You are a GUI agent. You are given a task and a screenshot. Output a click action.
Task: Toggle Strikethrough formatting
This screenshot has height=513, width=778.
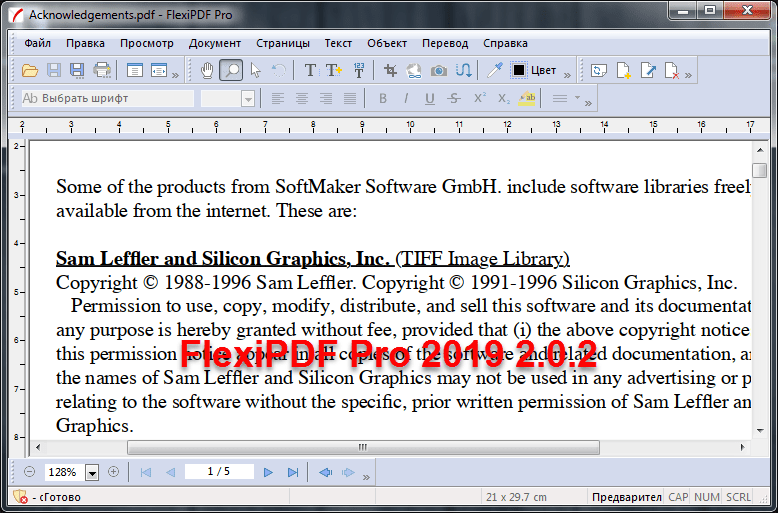coord(454,98)
